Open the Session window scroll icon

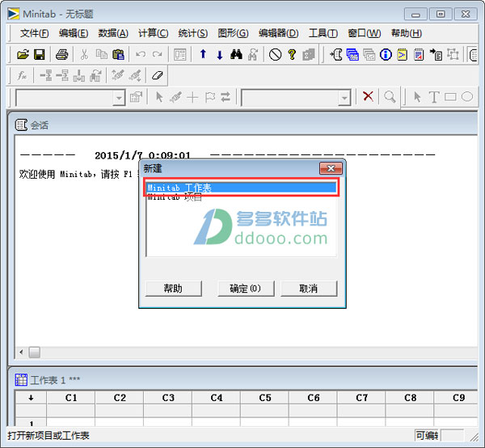click(x=336, y=54)
